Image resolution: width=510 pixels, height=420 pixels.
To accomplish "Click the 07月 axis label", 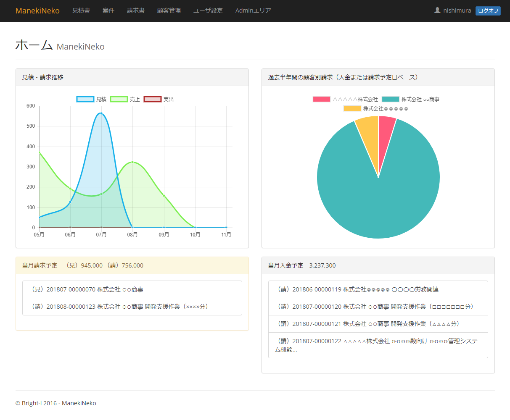I will coord(101,235).
